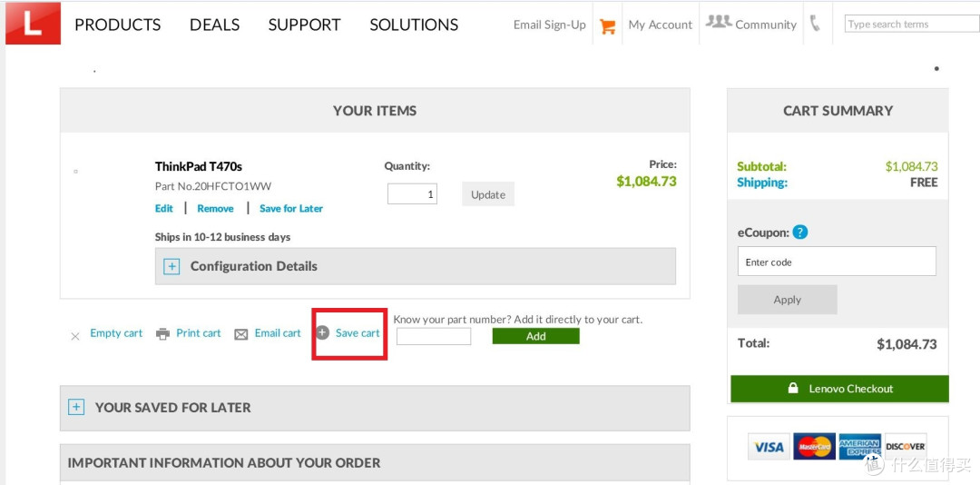Click the Community people icon
Screen dimensions: 980x485
[719, 22]
